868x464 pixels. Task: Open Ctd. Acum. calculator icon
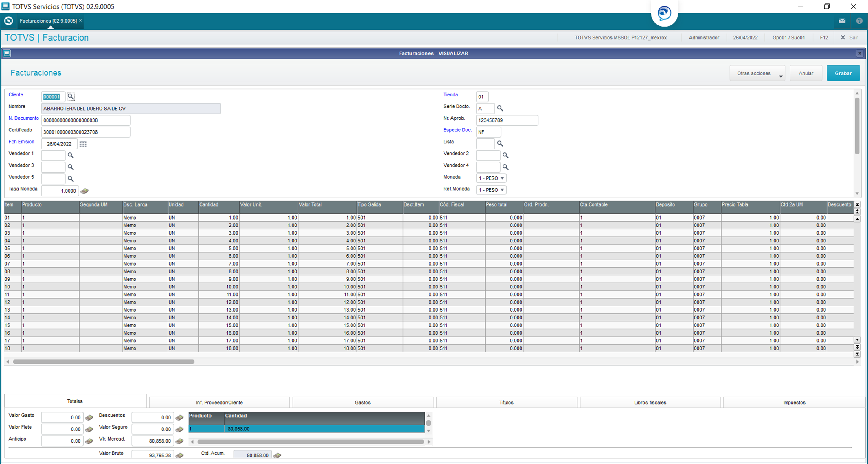[x=277, y=456]
